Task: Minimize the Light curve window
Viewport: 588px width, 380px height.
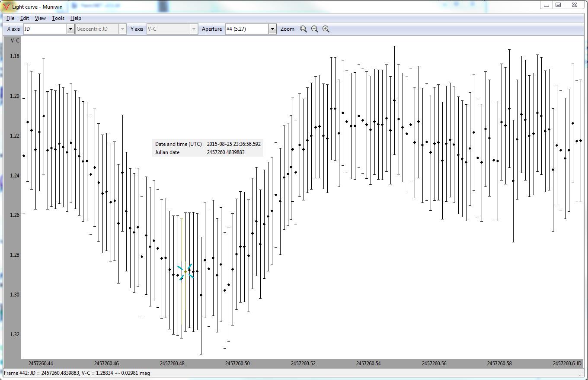Action: (x=546, y=5)
